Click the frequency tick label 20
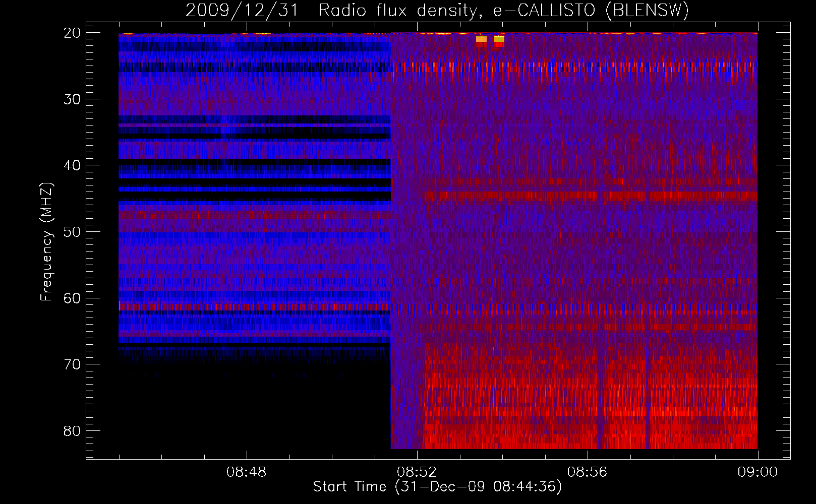Viewport: 816px width, 504px height. tap(72, 33)
